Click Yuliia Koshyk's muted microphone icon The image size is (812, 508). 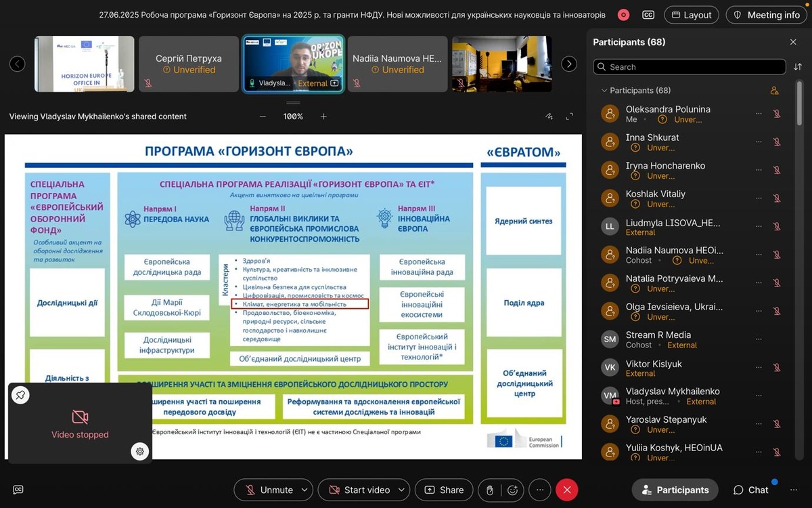[777, 452]
